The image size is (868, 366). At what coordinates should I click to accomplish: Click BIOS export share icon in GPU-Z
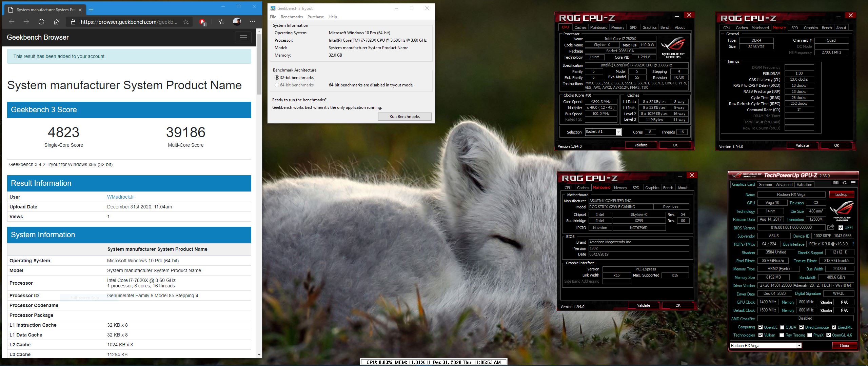pyautogui.click(x=831, y=227)
